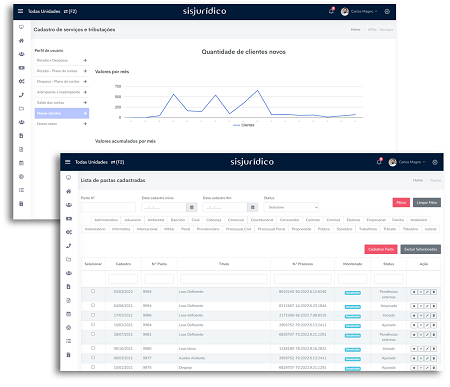This screenshot has width=450, height=387.
Task: Go to home via the back window sidebar house icon
Action: [21, 40]
